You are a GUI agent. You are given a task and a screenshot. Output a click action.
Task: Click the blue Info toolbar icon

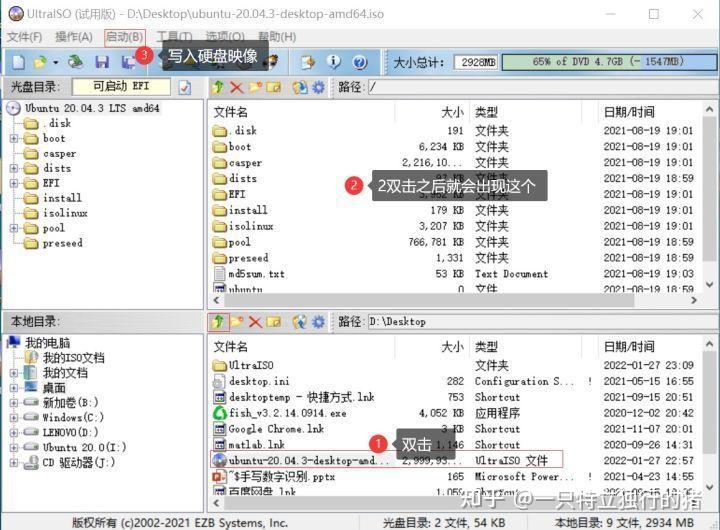click(x=334, y=62)
